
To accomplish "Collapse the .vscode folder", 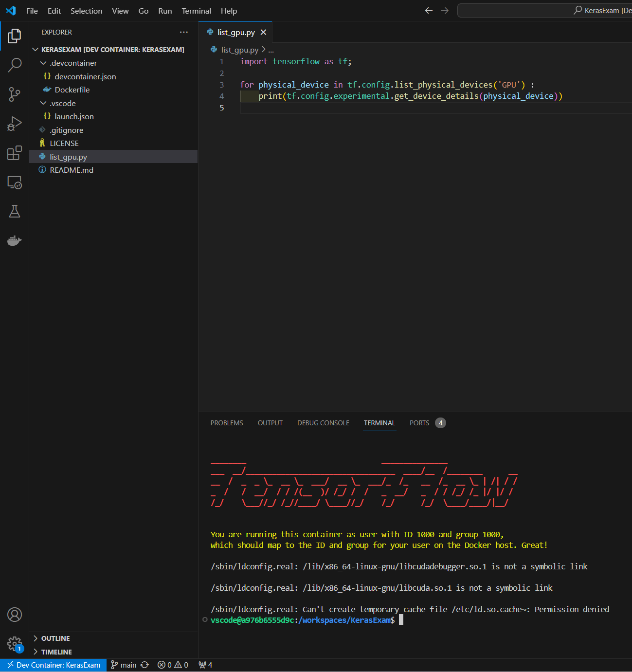I will (63, 104).
